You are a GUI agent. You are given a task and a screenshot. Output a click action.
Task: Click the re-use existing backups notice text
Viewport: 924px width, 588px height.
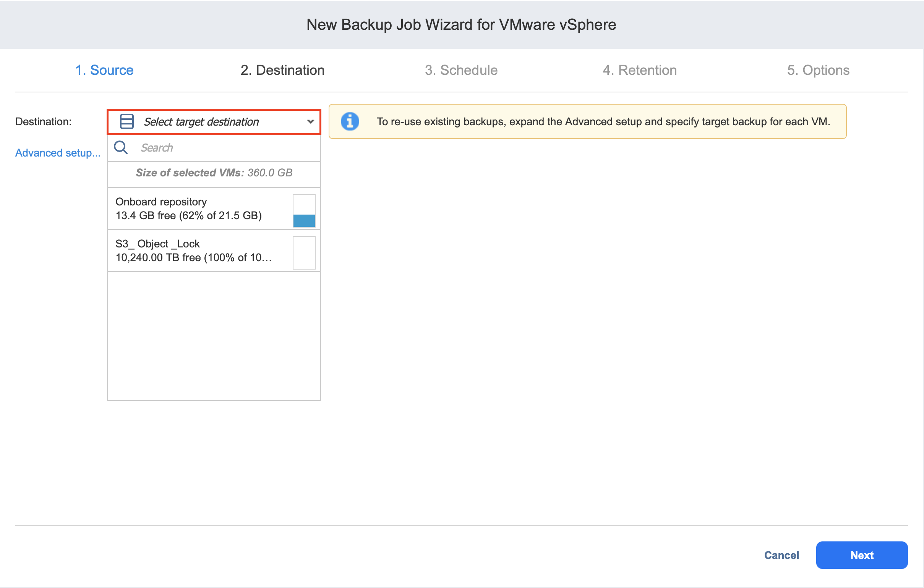603,121
